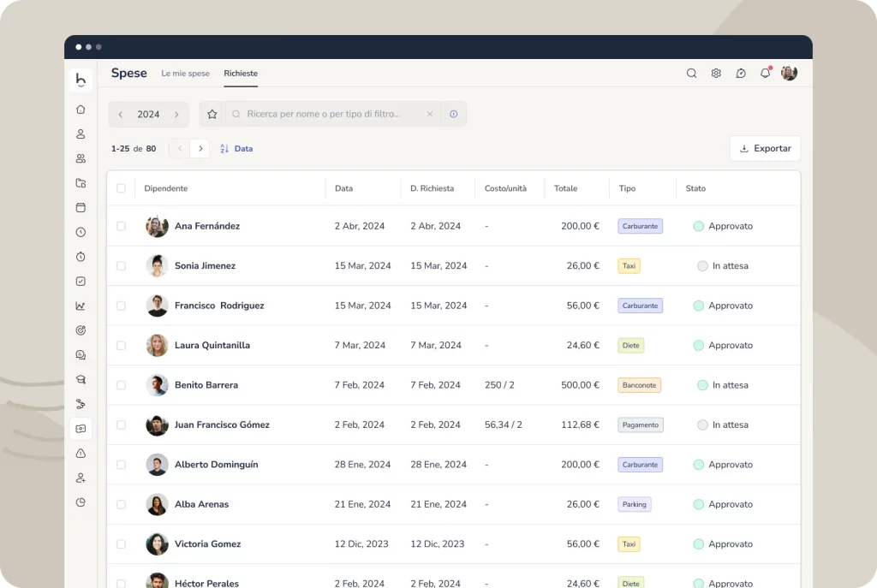
Task: Open the settings gear icon in the header
Action: [716, 74]
